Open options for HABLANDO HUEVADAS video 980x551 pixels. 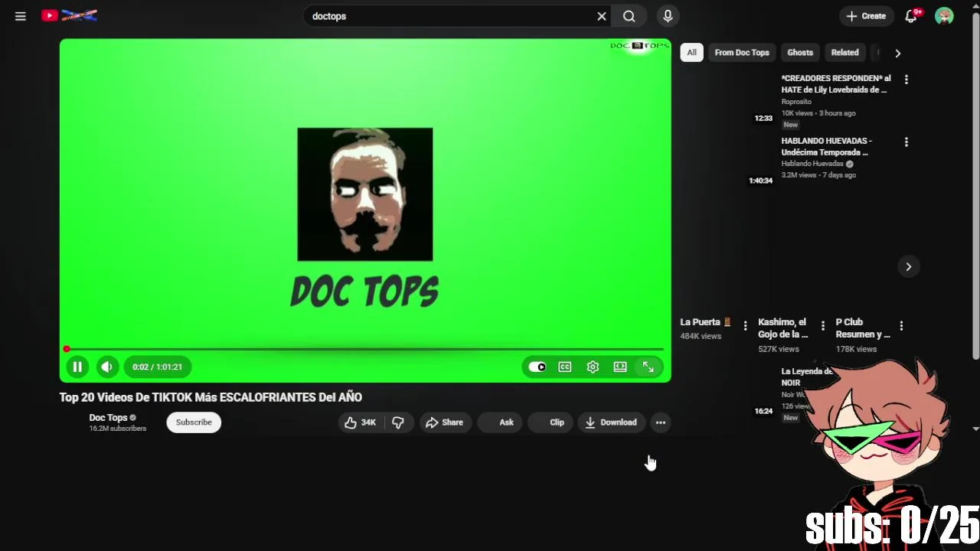point(906,142)
